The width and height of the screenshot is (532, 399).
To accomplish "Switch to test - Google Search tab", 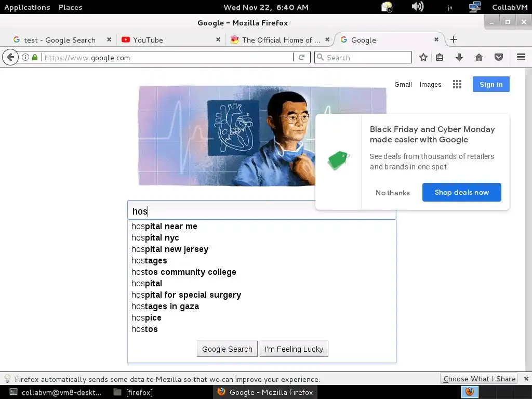I will pos(59,40).
